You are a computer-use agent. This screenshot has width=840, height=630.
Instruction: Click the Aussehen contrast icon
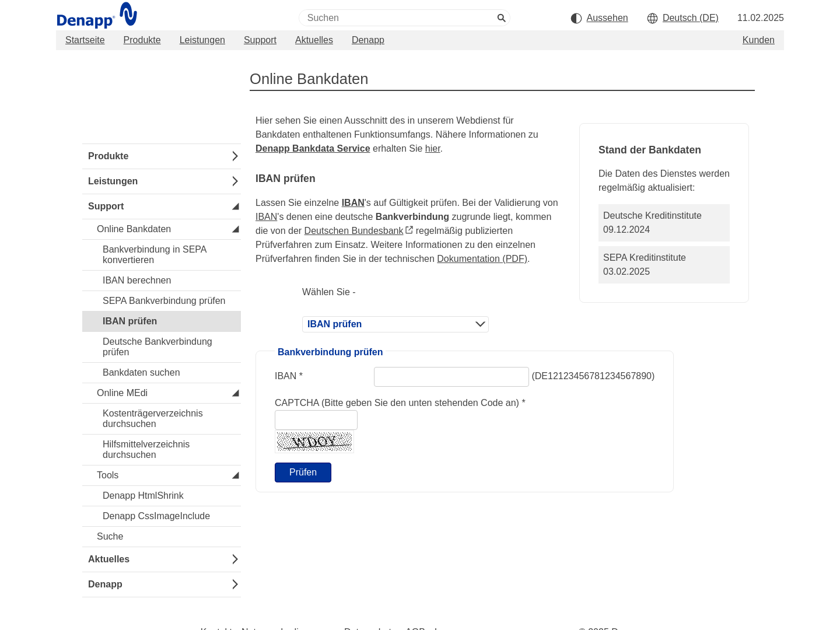[576, 18]
